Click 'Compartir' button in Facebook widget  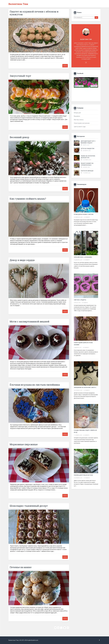94,86
